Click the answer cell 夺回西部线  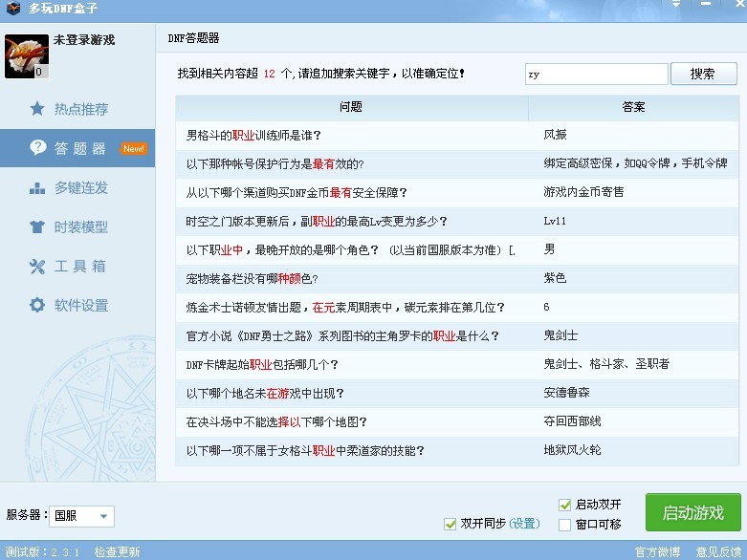click(572, 421)
